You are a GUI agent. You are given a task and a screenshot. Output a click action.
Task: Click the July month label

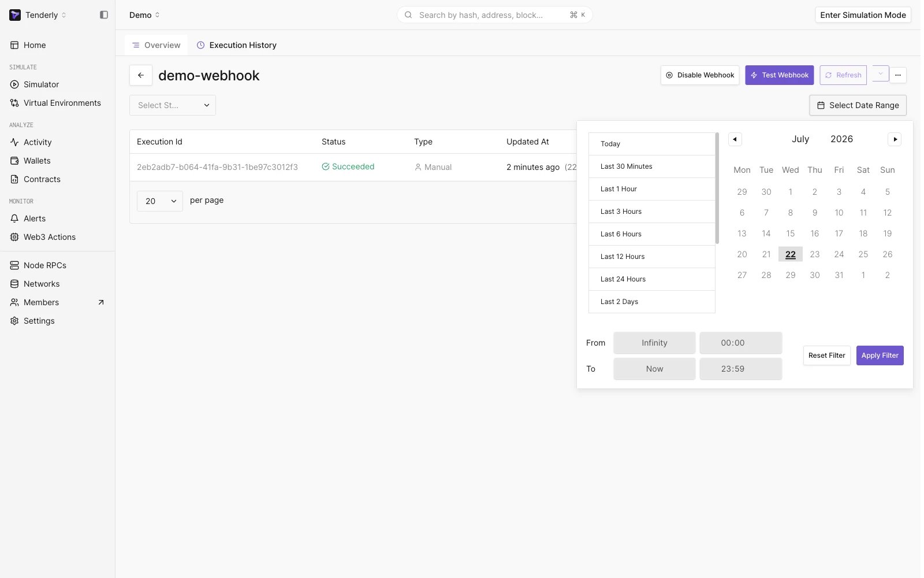(800, 139)
